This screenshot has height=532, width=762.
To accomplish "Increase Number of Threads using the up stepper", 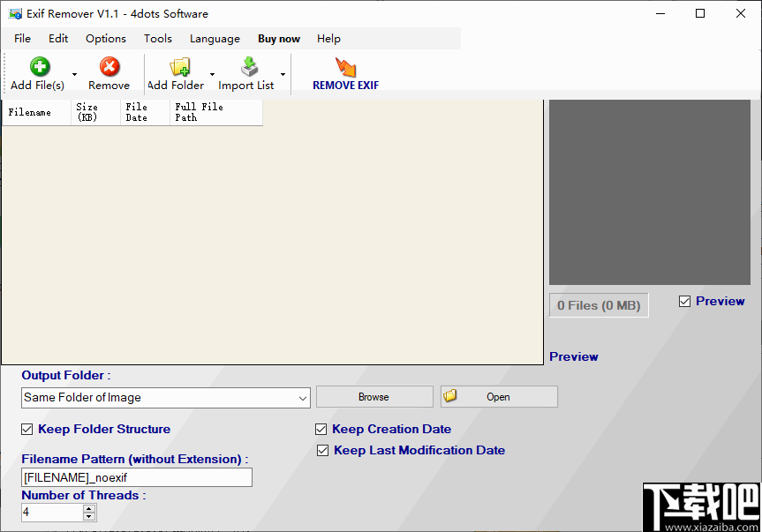I will coord(88,508).
